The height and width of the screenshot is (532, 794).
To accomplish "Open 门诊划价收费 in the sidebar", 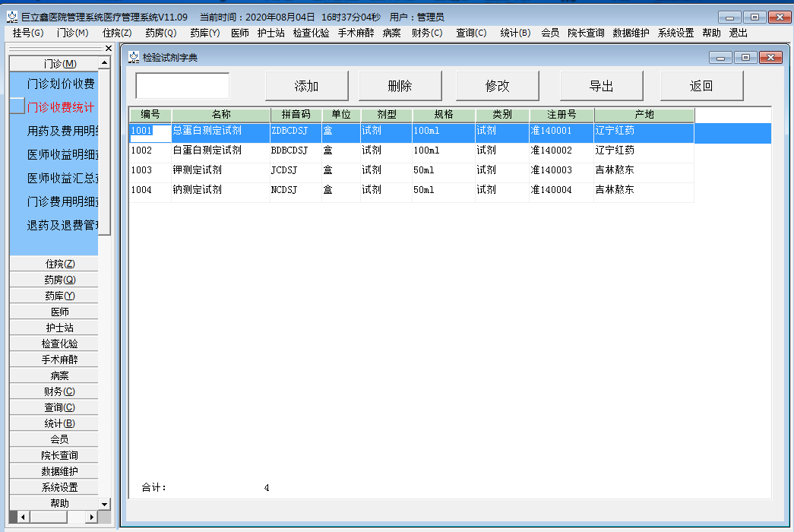I will coord(61,84).
